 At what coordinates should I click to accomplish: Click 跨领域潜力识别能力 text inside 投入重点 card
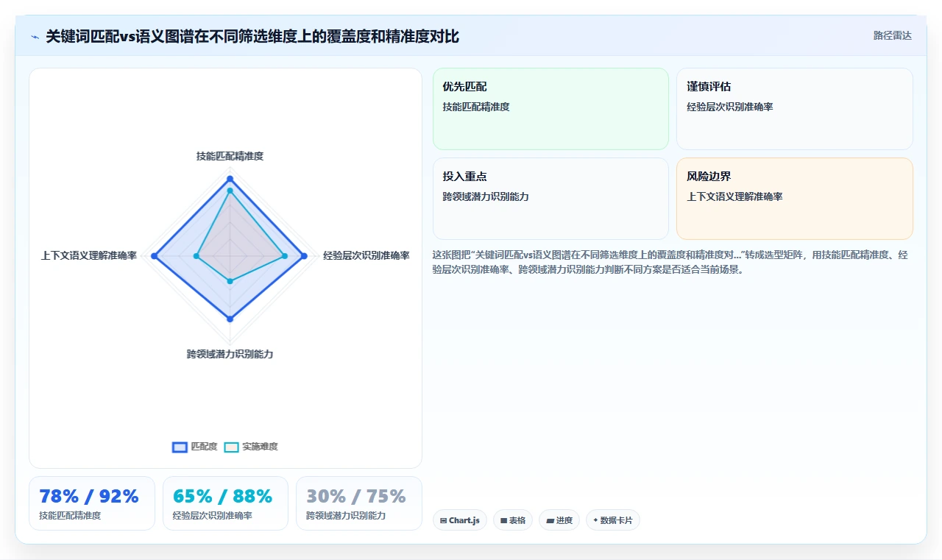coord(486,196)
